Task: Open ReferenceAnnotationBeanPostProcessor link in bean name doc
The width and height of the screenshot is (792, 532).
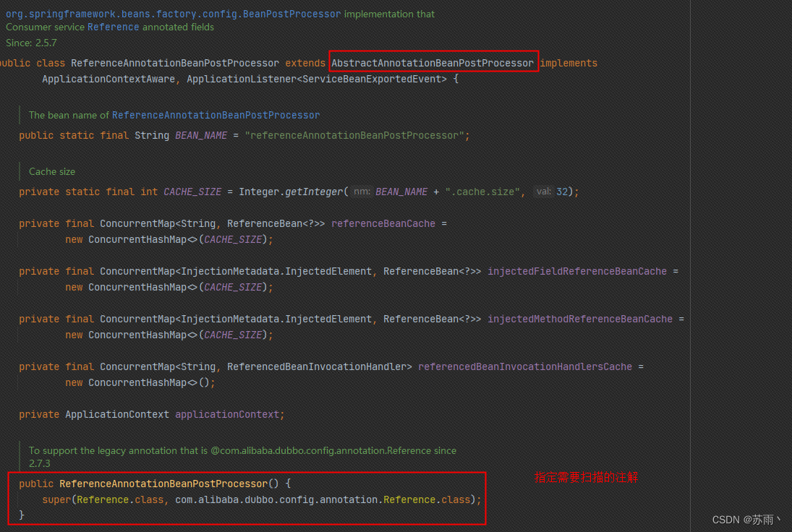Action: coord(216,116)
